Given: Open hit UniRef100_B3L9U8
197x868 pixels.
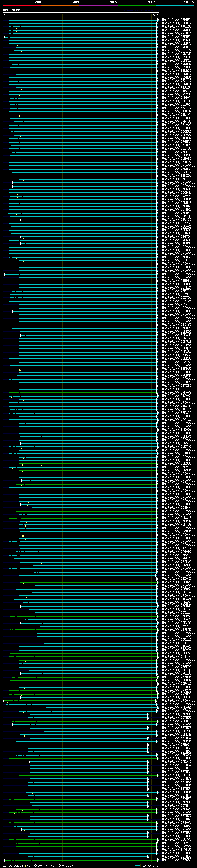Looking at the screenshot, I should (x=177, y=464).
